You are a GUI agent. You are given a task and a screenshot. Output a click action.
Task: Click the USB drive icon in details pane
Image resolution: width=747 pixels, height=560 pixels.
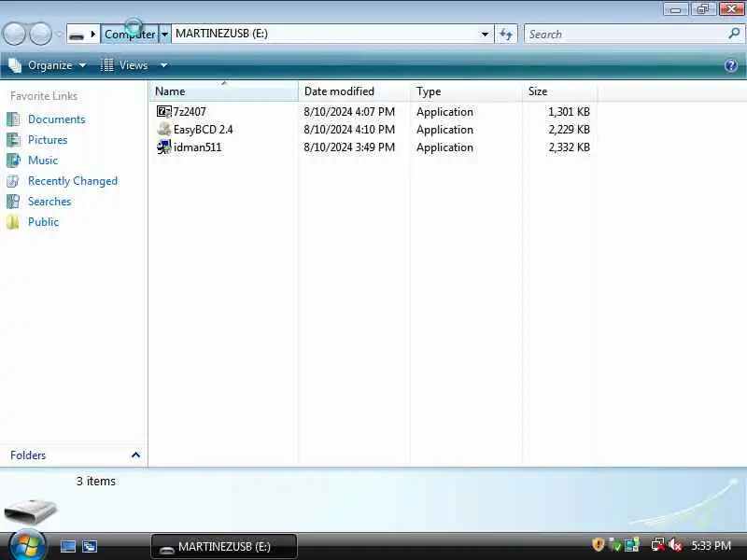pyautogui.click(x=31, y=511)
